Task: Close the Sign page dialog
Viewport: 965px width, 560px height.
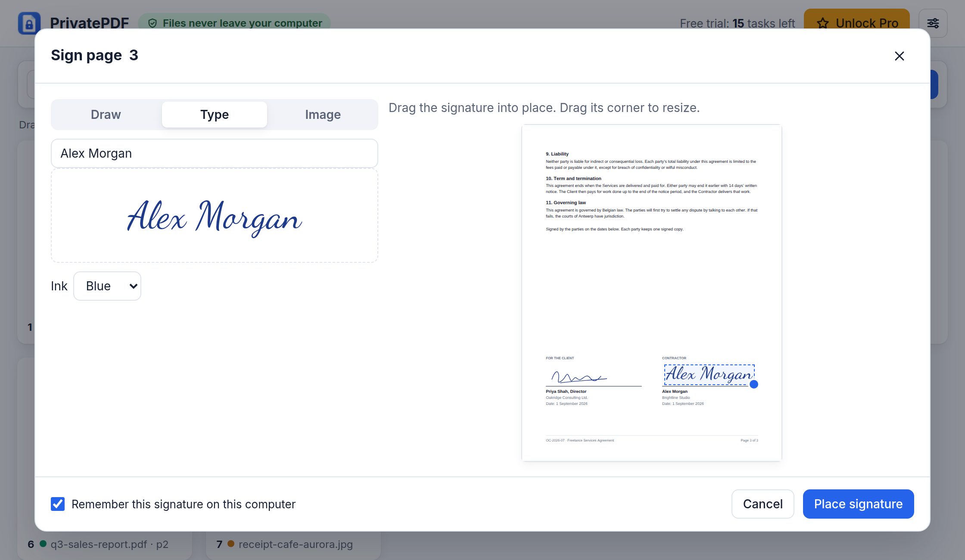Action: (x=899, y=56)
